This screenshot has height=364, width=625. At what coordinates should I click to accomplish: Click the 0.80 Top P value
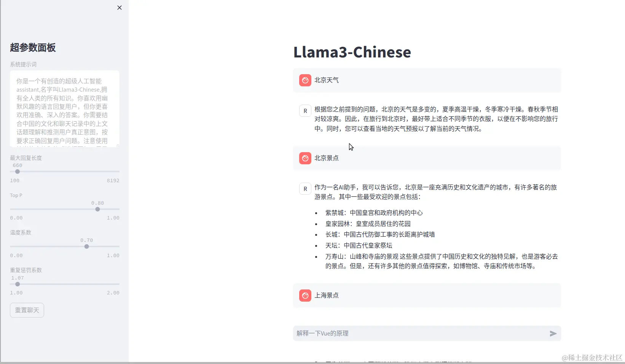(x=97, y=203)
